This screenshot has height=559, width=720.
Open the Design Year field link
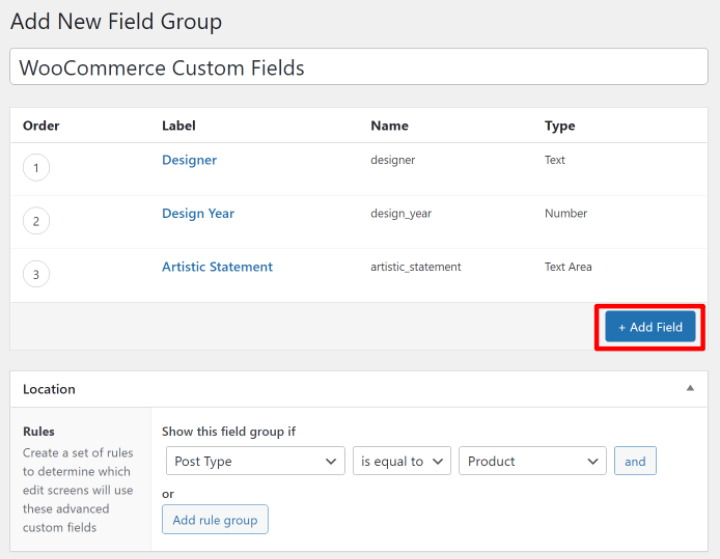198,213
